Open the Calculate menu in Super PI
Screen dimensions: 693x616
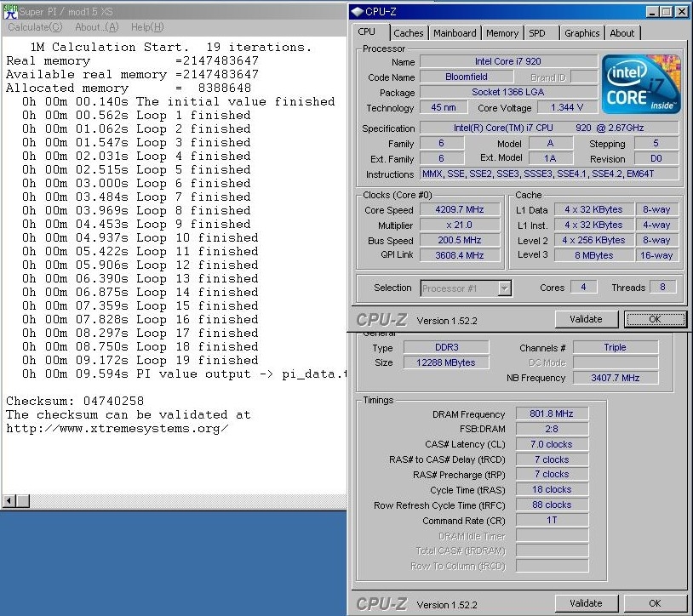35,27
